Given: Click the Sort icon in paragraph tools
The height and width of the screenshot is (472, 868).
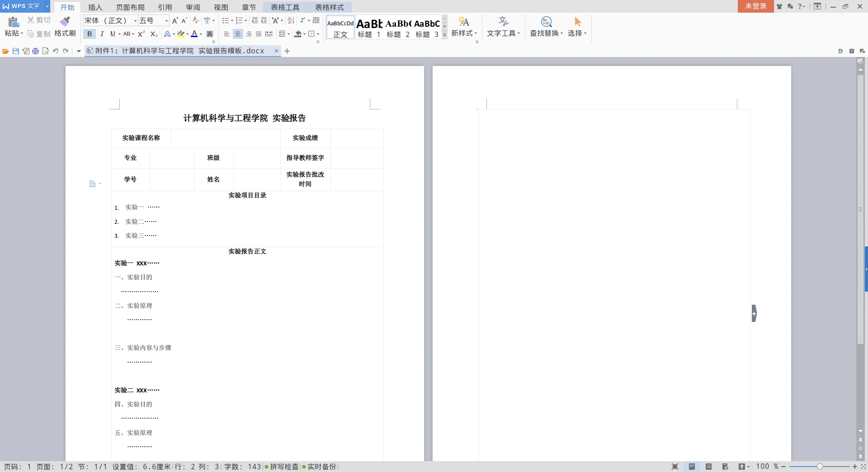Looking at the screenshot, I should (x=291, y=20).
